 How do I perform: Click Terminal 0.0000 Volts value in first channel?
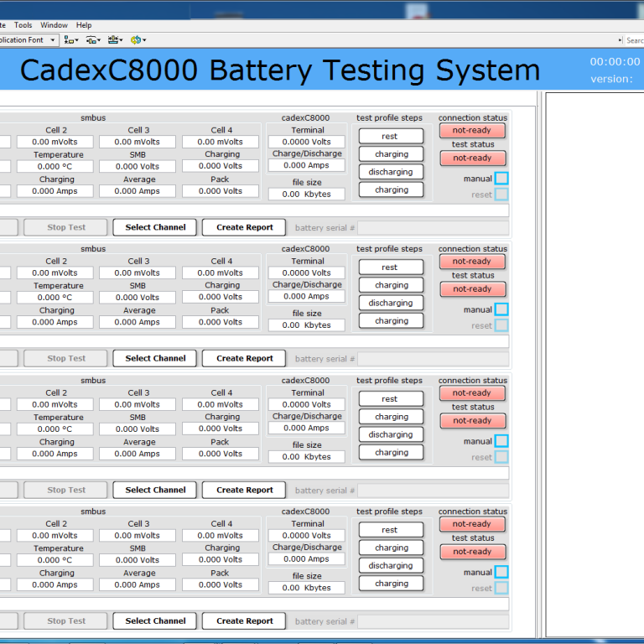[x=306, y=142]
